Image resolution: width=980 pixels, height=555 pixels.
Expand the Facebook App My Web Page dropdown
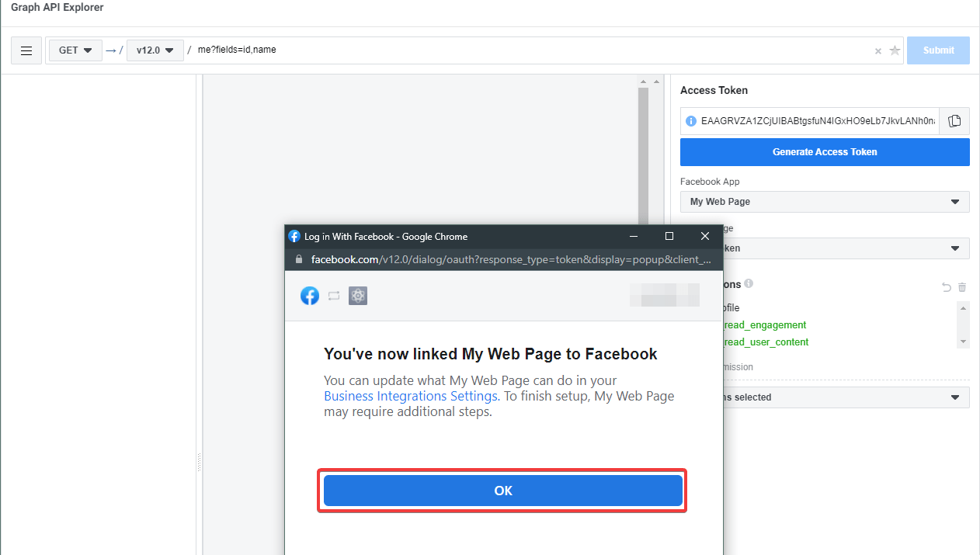(825, 202)
